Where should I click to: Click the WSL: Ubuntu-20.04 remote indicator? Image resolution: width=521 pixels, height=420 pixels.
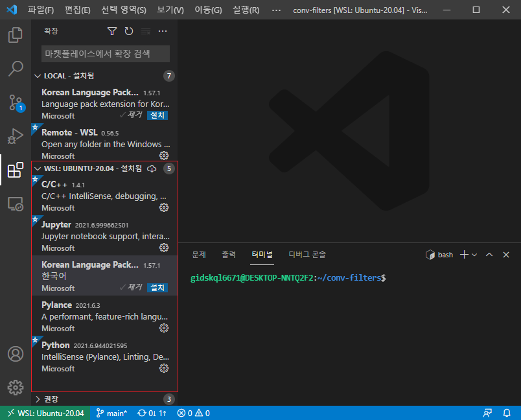(x=45, y=412)
